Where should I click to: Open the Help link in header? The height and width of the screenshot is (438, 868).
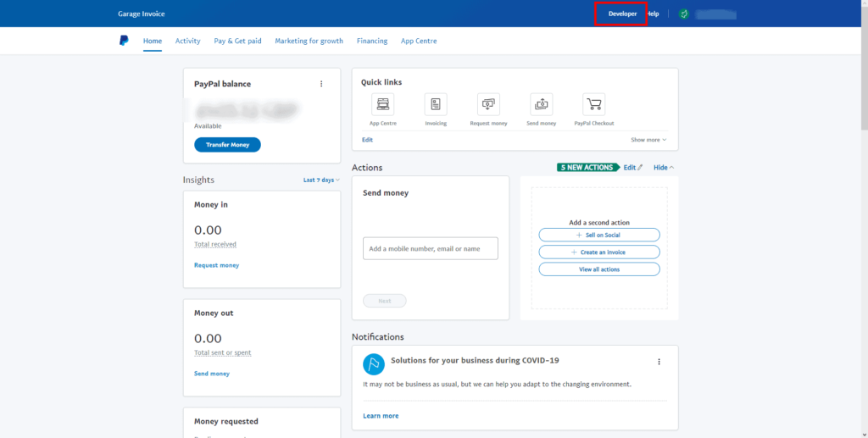point(654,14)
